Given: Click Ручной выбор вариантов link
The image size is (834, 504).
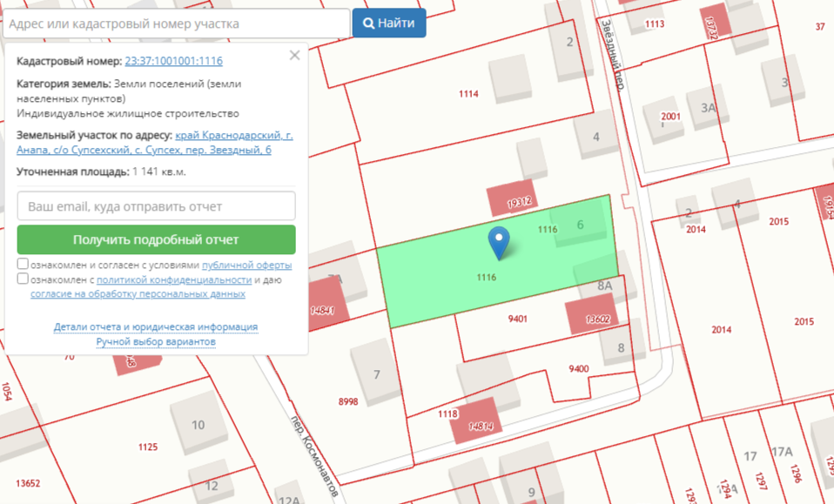Looking at the screenshot, I should 156,342.
